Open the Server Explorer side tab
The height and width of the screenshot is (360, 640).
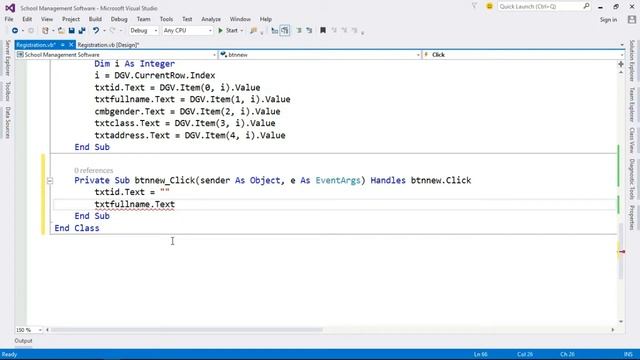coord(7,58)
